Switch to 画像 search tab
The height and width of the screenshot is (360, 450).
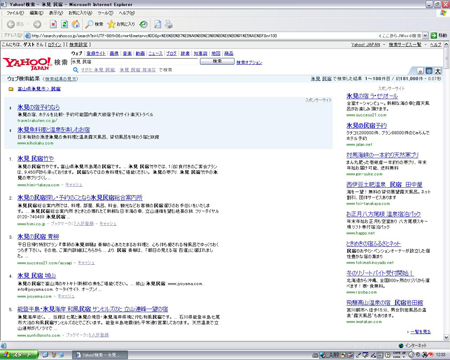[x=114, y=53]
